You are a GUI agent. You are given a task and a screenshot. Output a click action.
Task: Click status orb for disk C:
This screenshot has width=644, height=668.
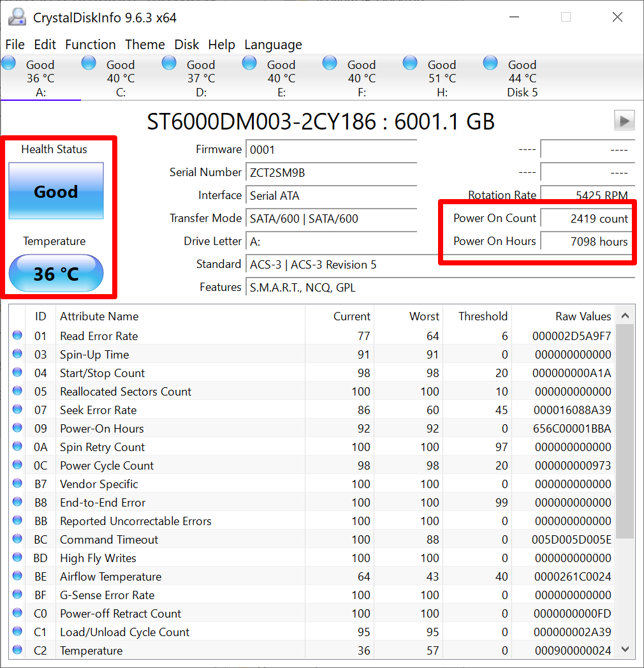(89, 63)
